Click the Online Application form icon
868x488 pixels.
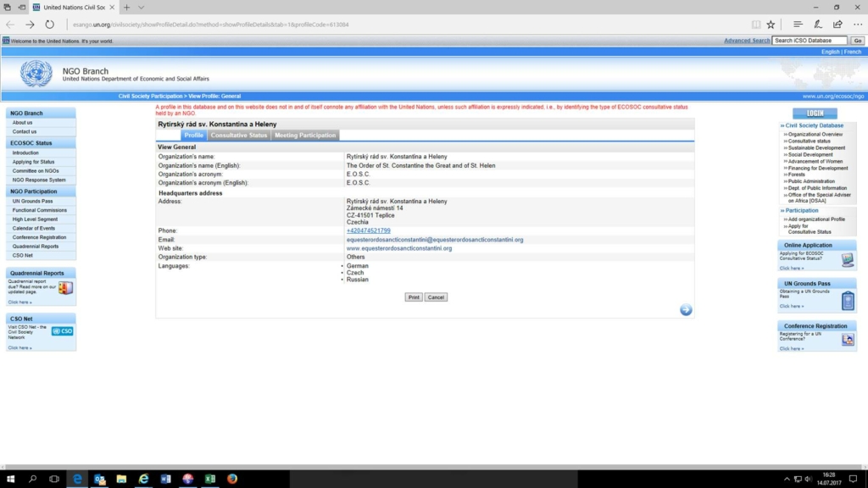848,259
